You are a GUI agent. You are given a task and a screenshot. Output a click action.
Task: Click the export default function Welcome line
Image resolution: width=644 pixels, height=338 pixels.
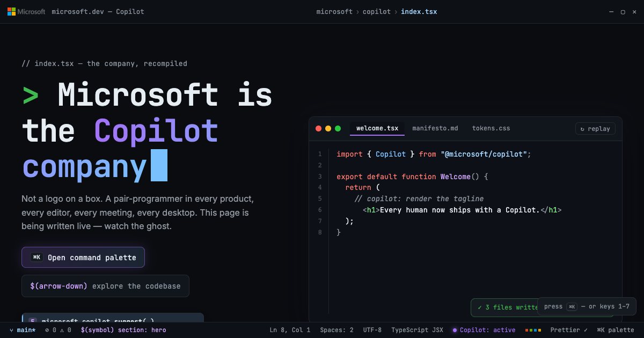click(413, 177)
